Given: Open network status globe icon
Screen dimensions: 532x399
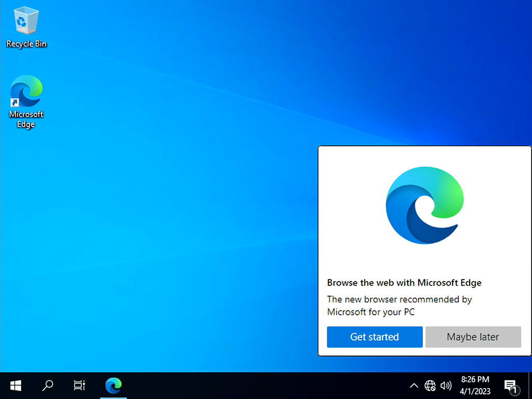Looking at the screenshot, I should tap(430, 385).
